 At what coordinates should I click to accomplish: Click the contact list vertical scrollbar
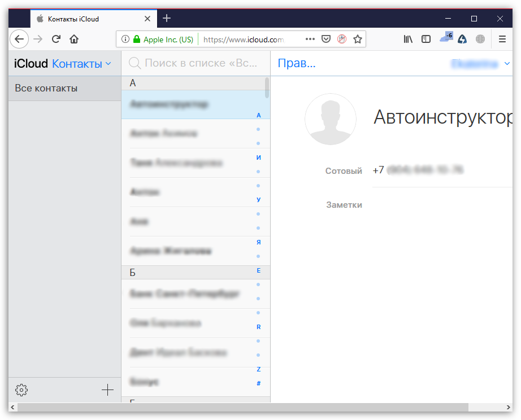click(267, 88)
